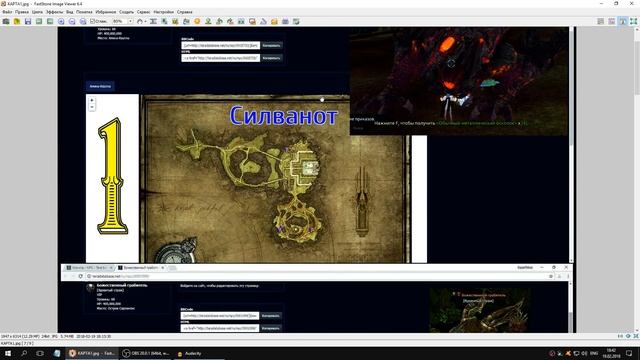
Task: Click the Open file folder icon
Action: coord(17,21)
